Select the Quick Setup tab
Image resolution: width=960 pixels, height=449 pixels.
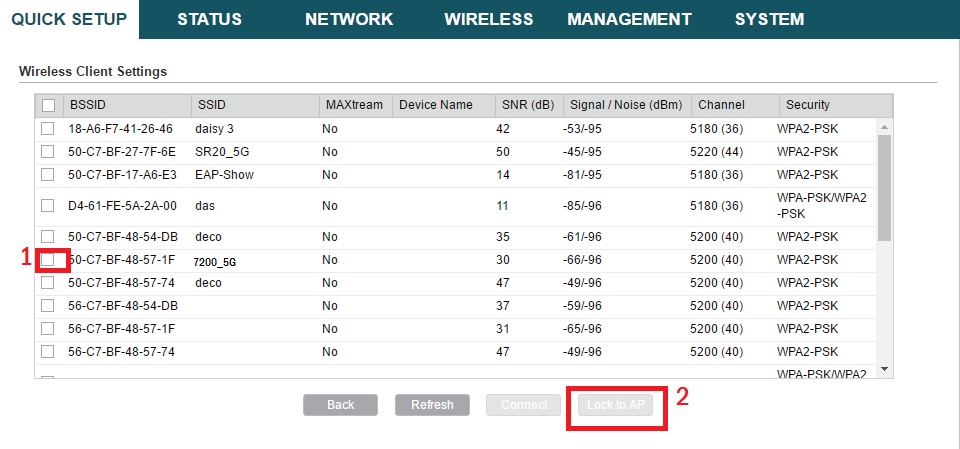69,19
